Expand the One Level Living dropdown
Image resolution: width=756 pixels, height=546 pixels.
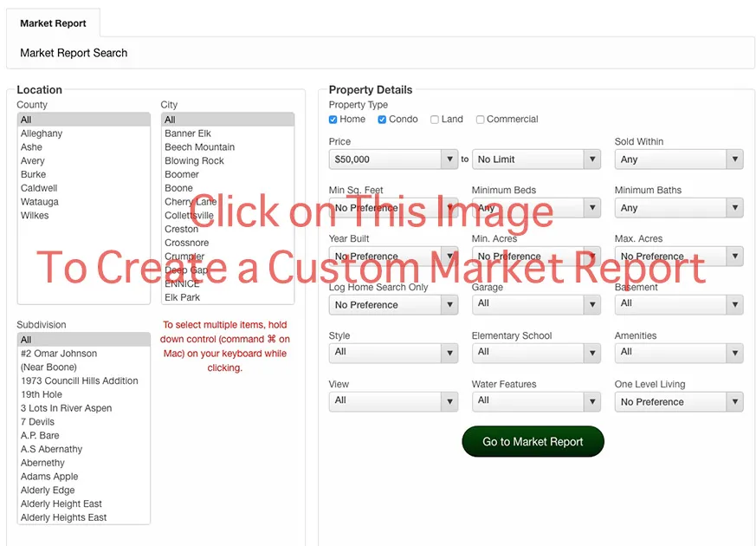[x=679, y=402]
